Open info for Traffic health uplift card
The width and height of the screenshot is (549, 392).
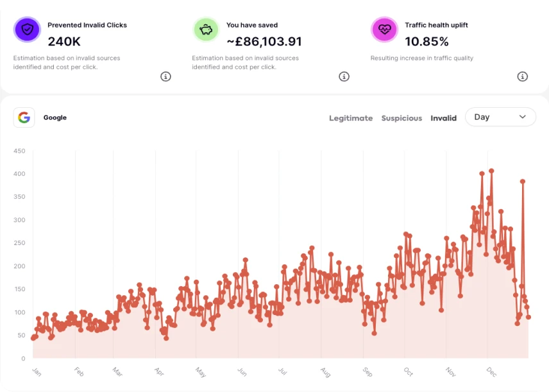click(523, 76)
